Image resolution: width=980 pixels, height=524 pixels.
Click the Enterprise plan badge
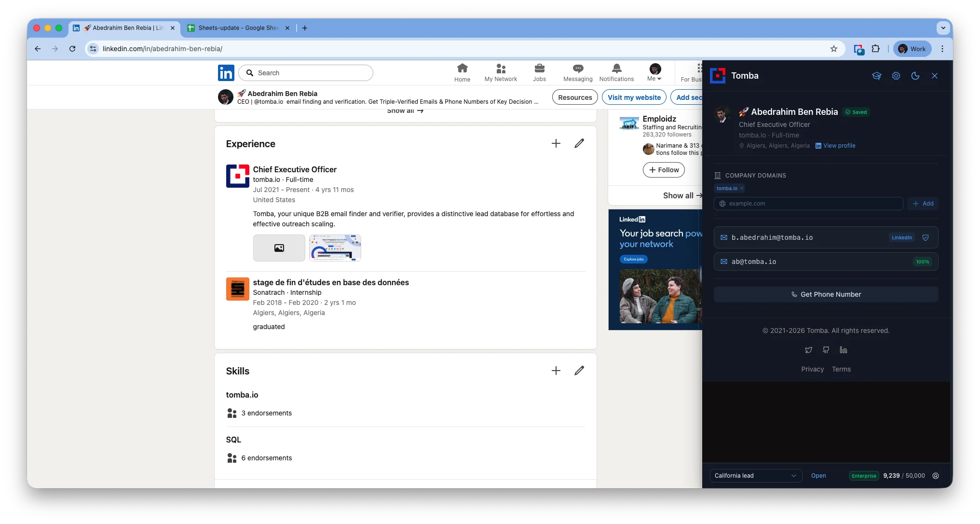click(x=864, y=476)
